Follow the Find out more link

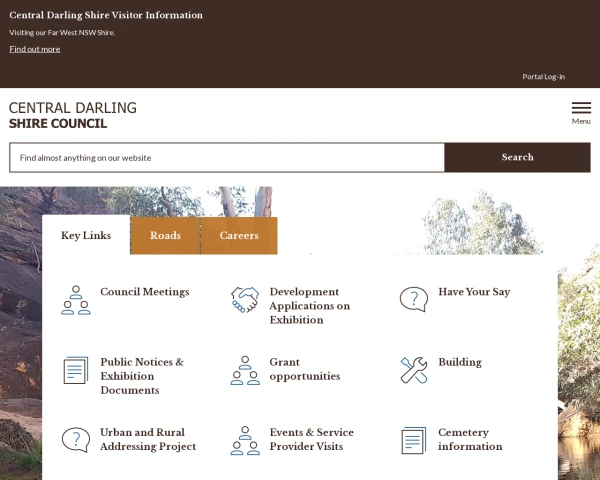click(35, 49)
